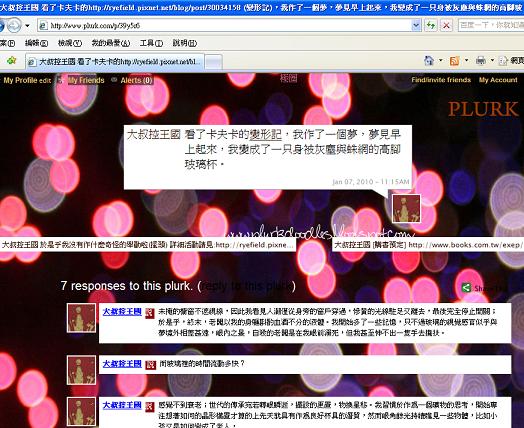Open a new blank tab

(x=214, y=62)
